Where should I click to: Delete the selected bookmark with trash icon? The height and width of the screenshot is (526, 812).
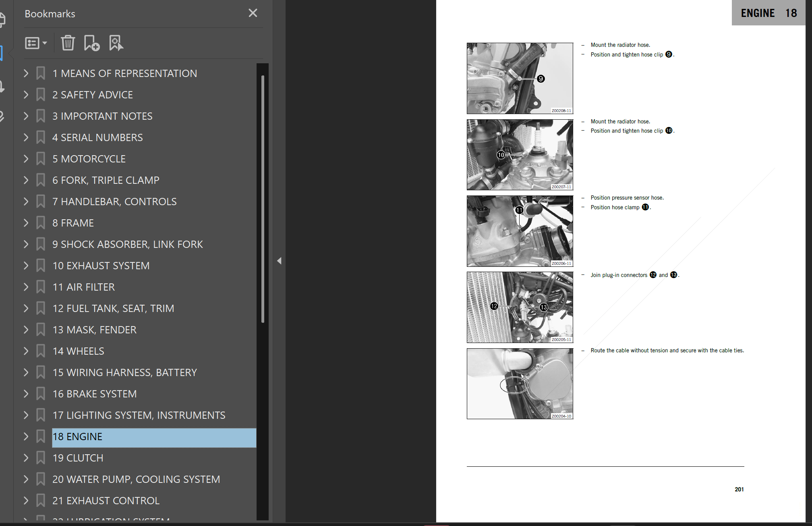[68, 43]
